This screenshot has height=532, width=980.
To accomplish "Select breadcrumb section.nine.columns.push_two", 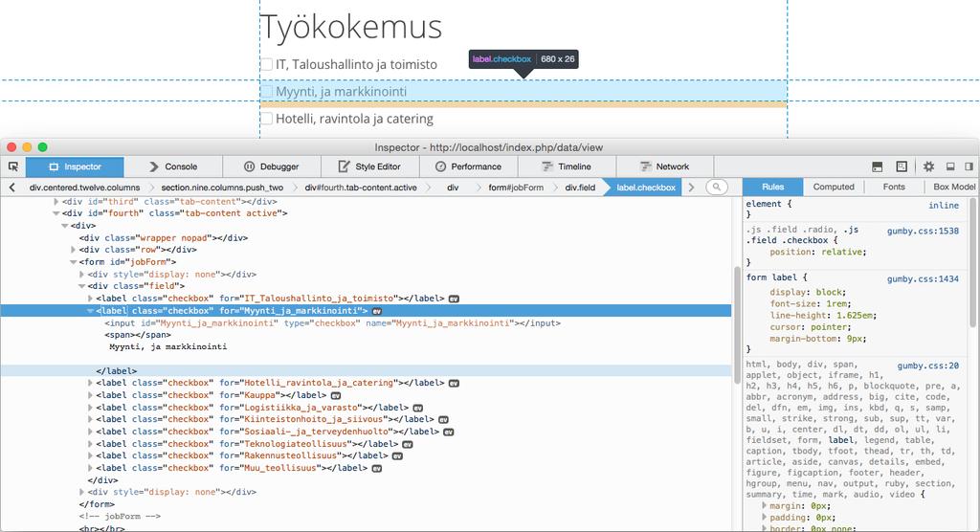I will coord(222,188).
